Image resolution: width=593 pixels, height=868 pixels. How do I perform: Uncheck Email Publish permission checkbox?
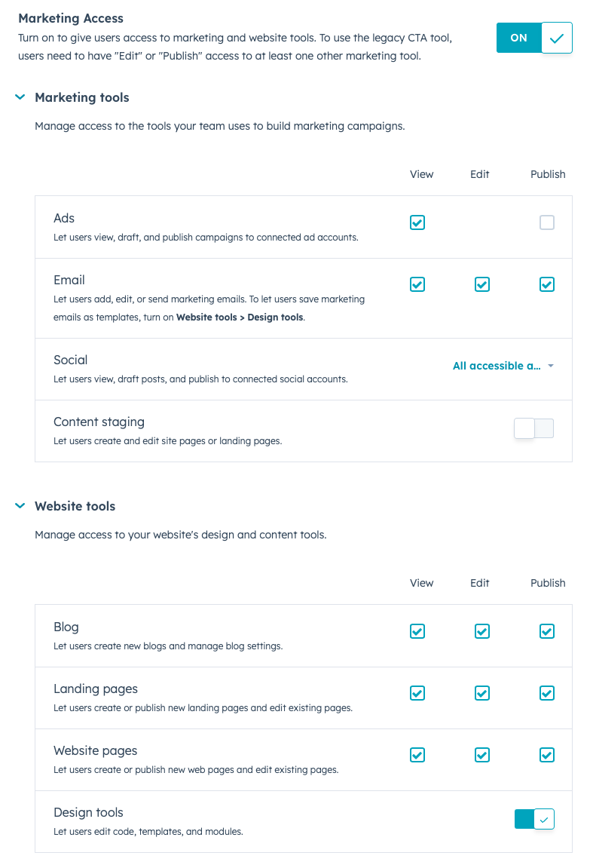[x=546, y=284]
